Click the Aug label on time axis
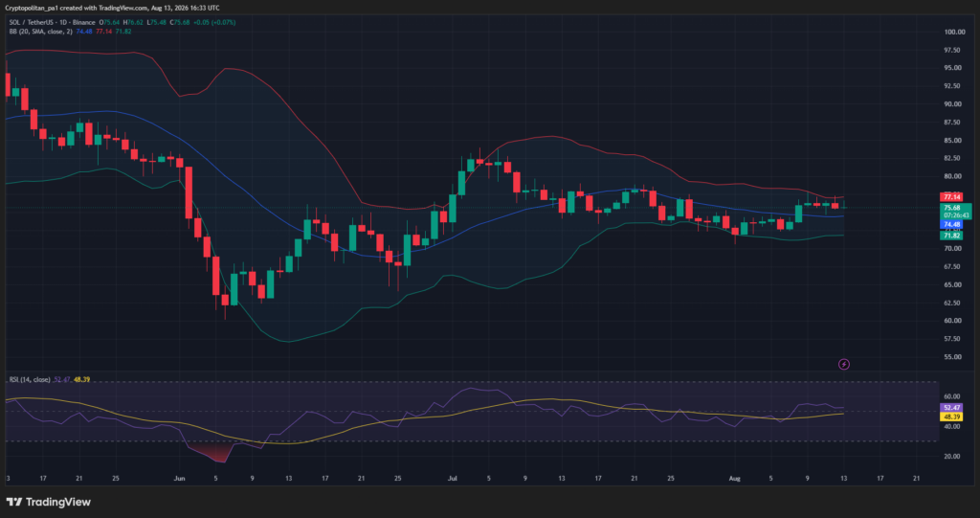The image size is (980, 518). [x=734, y=479]
